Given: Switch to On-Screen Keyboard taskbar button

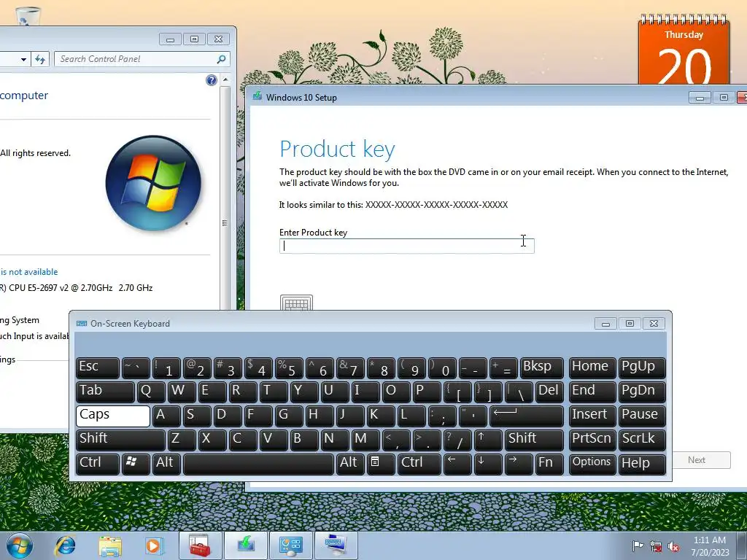Looking at the screenshot, I should click(336, 545).
